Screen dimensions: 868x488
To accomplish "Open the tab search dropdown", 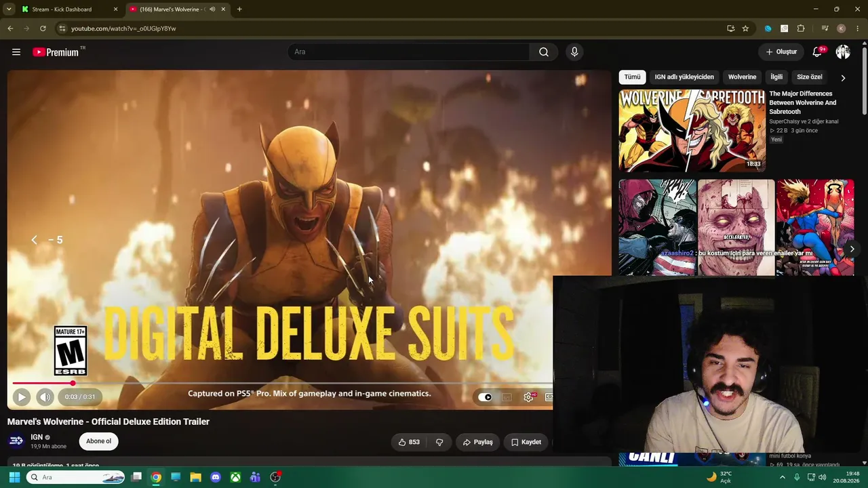I will [x=9, y=9].
